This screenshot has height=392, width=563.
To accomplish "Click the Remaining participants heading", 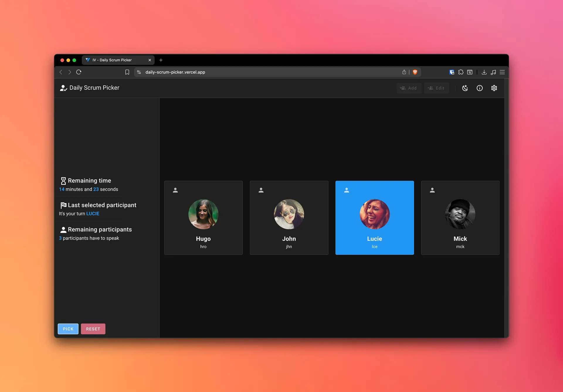I will pos(100,230).
